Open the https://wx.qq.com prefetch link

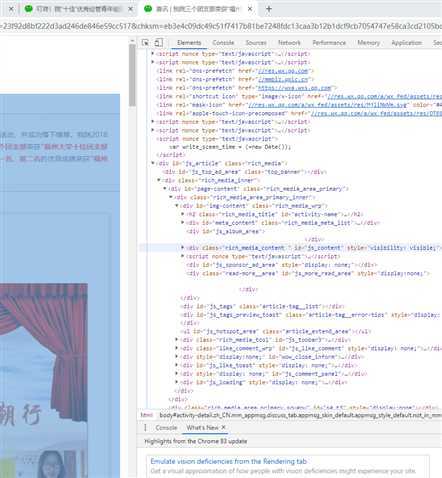tap(295, 88)
